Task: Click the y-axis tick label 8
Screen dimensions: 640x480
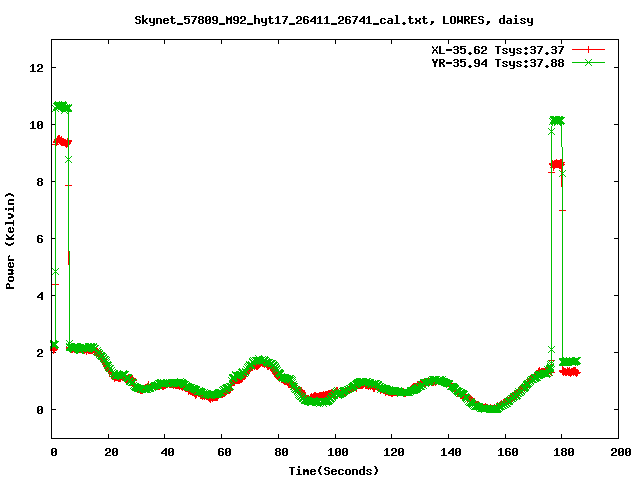Action: coord(40,182)
